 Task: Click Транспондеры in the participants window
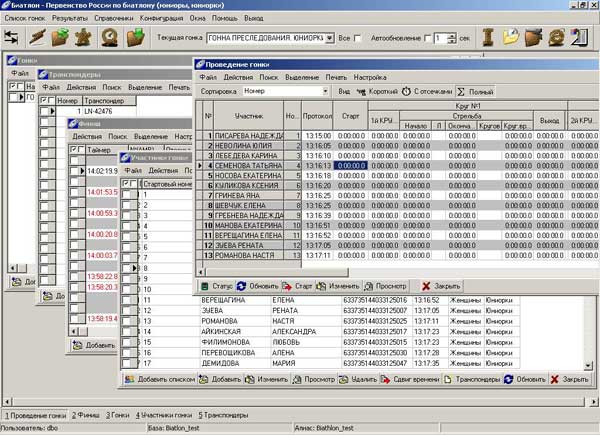[472, 380]
